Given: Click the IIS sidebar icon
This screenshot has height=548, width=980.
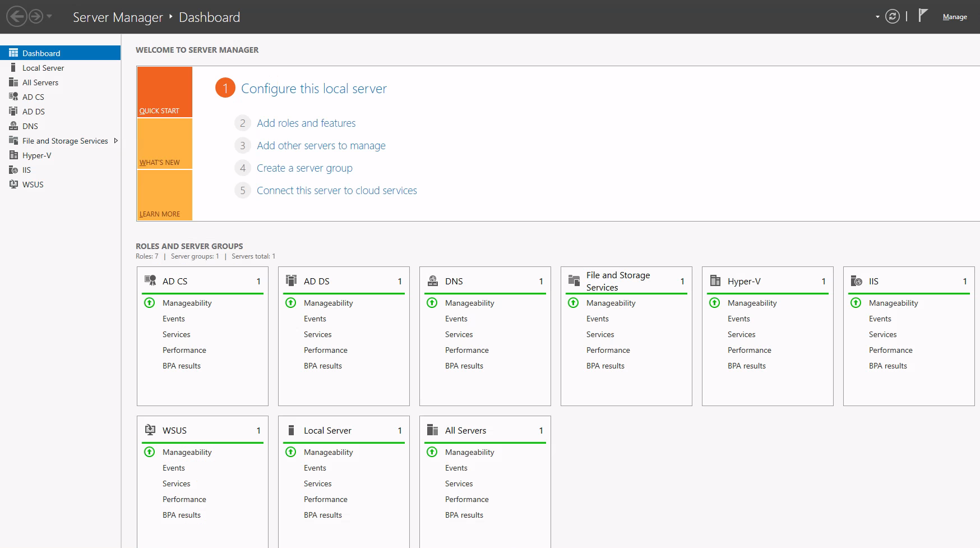Looking at the screenshot, I should pos(13,169).
